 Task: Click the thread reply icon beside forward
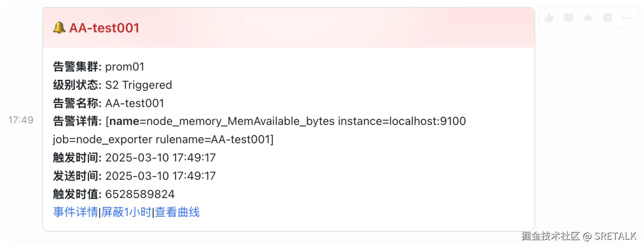coord(608,18)
